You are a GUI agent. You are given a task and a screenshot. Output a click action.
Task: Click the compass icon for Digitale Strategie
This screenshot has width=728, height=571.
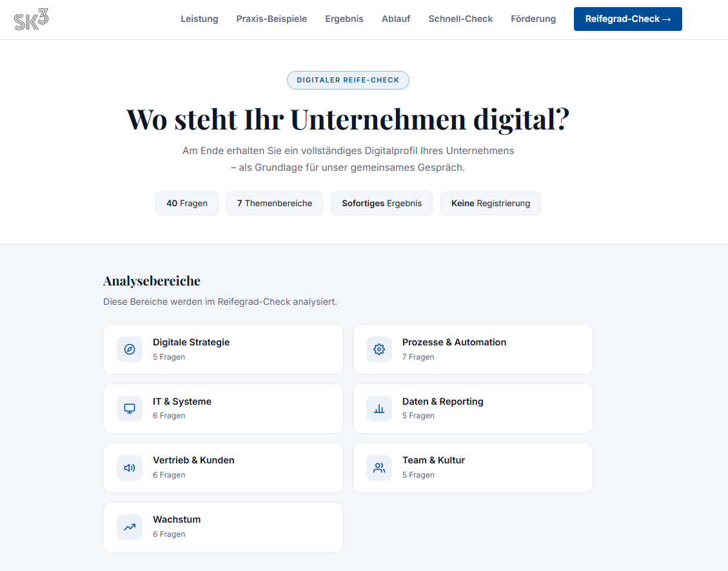pos(130,349)
